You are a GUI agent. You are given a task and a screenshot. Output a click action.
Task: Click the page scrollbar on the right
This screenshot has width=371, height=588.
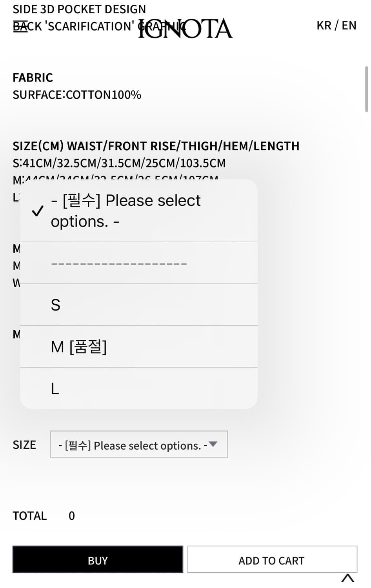[x=366, y=89]
